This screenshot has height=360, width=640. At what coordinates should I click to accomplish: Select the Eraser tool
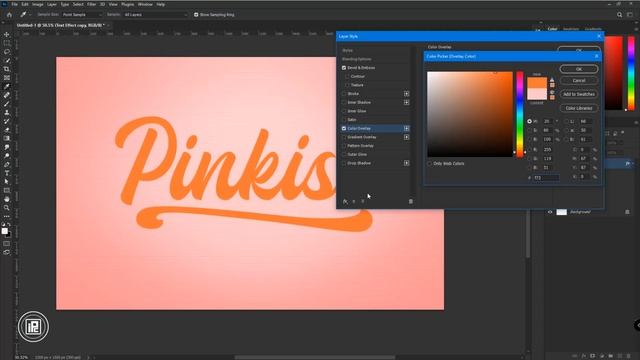point(7,130)
